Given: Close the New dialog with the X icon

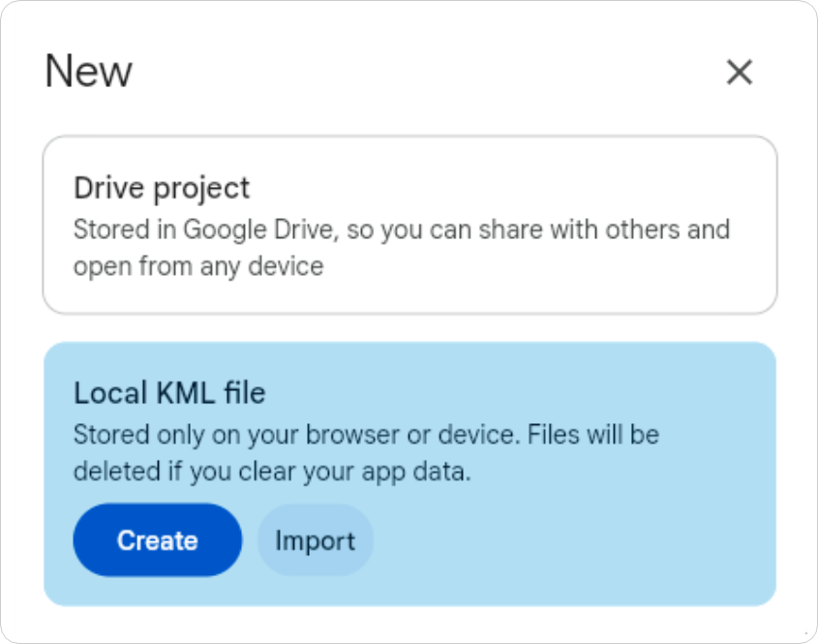Looking at the screenshot, I should 740,72.
